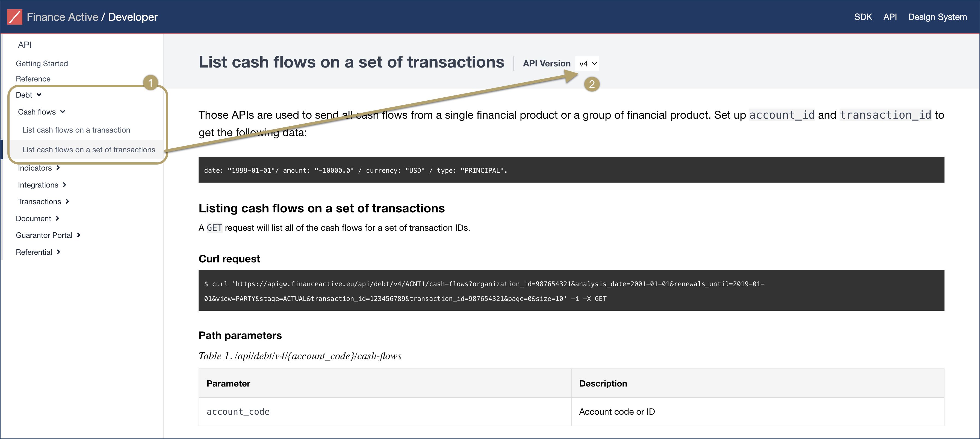Select SDK in the top navigation
Image resolution: width=980 pixels, height=439 pixels.
pyautogui.click(x=863, y=17)
